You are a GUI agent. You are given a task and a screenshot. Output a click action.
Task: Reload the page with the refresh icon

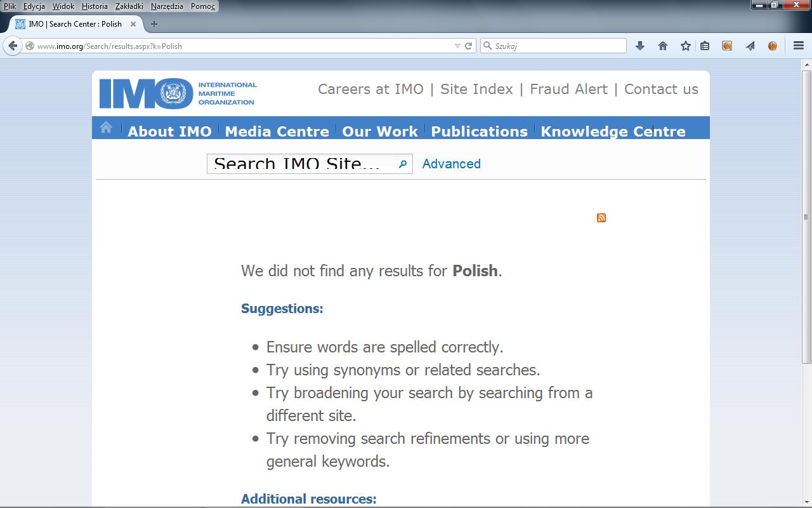[469, 46]
